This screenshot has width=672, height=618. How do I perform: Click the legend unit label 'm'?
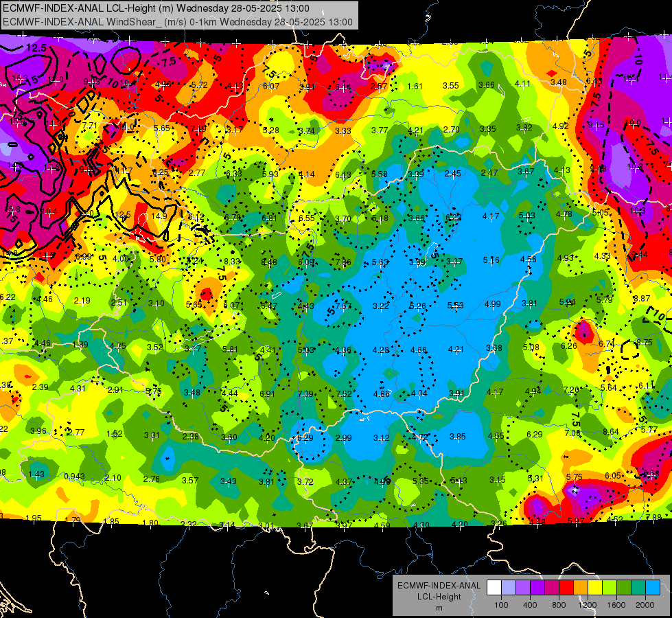click(439, 608)
